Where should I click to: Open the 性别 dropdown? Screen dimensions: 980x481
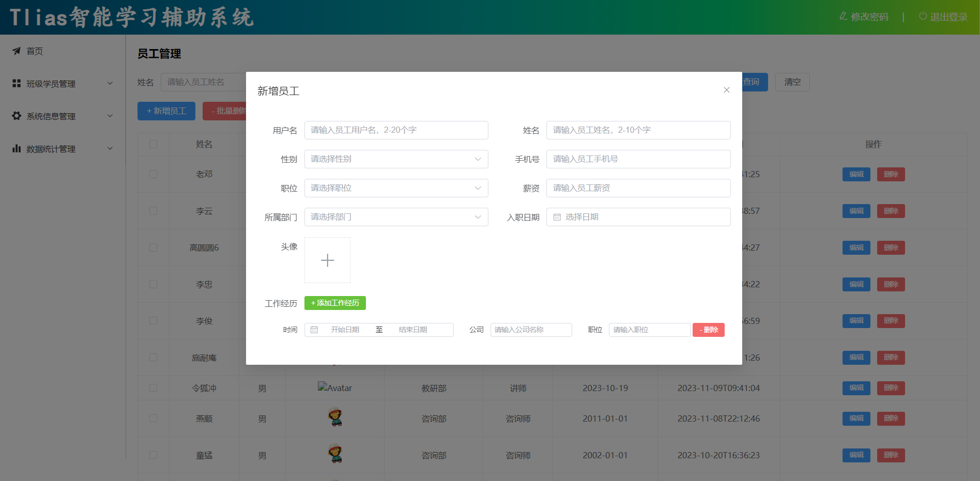(x=396, y=159)
